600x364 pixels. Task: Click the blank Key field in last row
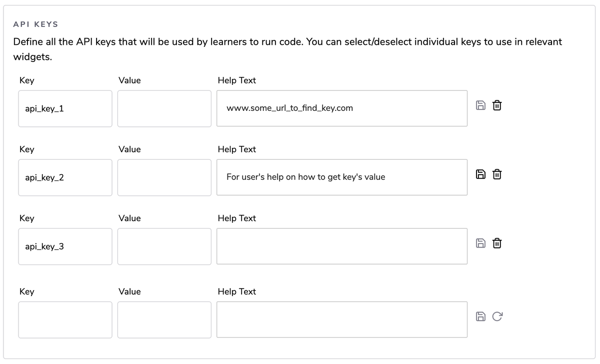pos(65,320)
